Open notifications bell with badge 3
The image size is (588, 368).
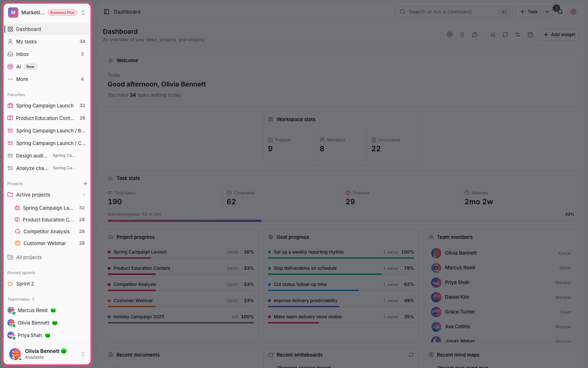[560, 12]
